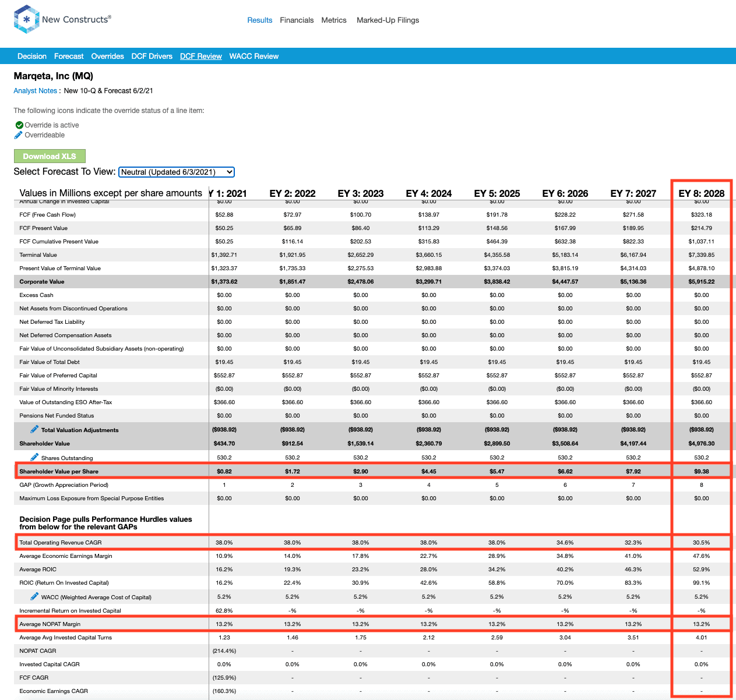The image size is (736, 700).
Task: Click the Fair Value of Preferred Capital label
Action: tap(58, 375)
